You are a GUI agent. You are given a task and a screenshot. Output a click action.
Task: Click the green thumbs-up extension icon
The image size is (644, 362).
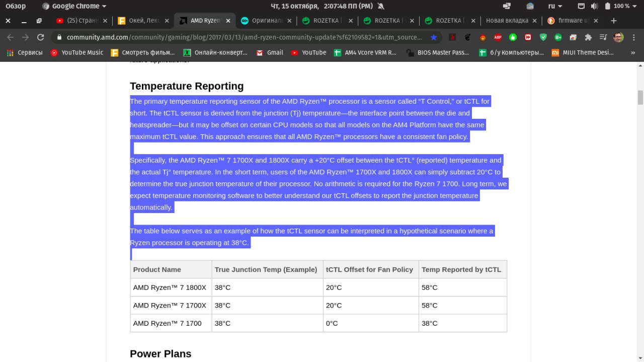click(513, 37)
